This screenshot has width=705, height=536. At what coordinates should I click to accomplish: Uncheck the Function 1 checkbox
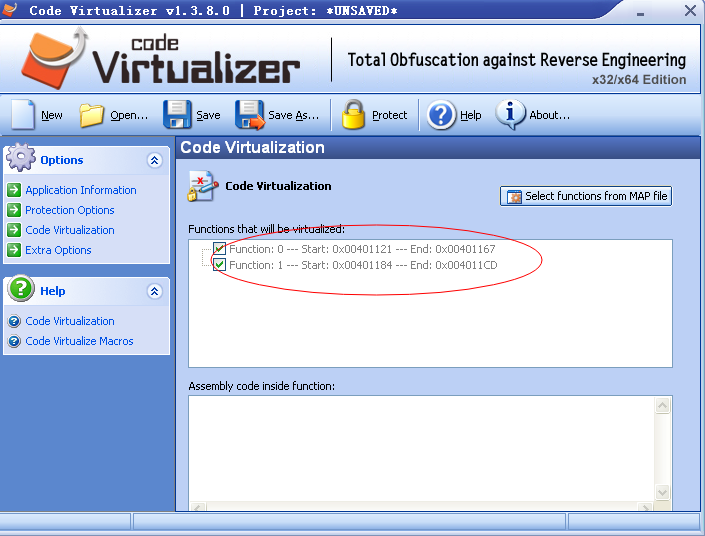pos(219,265)
